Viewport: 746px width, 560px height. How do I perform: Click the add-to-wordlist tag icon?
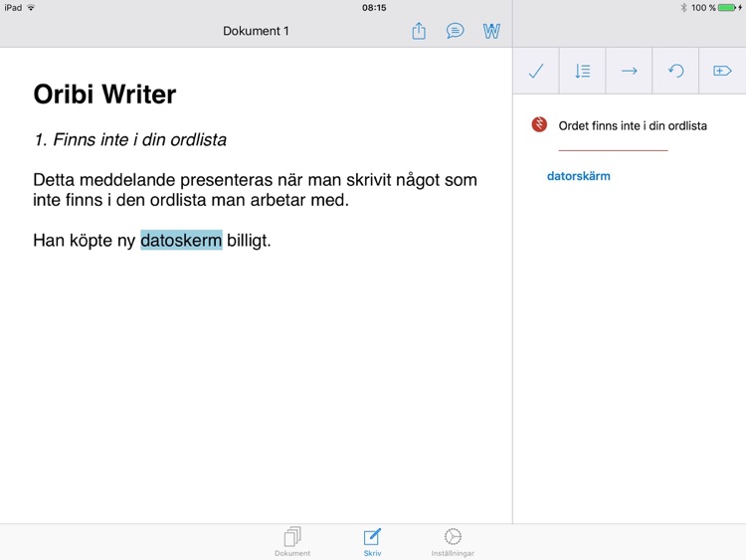[722, 71]
